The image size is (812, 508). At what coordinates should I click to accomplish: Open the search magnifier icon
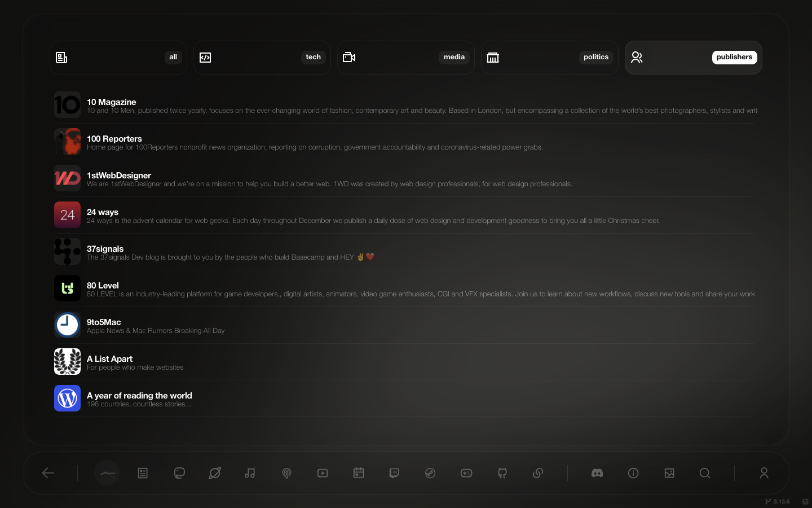tap(705, 473)
